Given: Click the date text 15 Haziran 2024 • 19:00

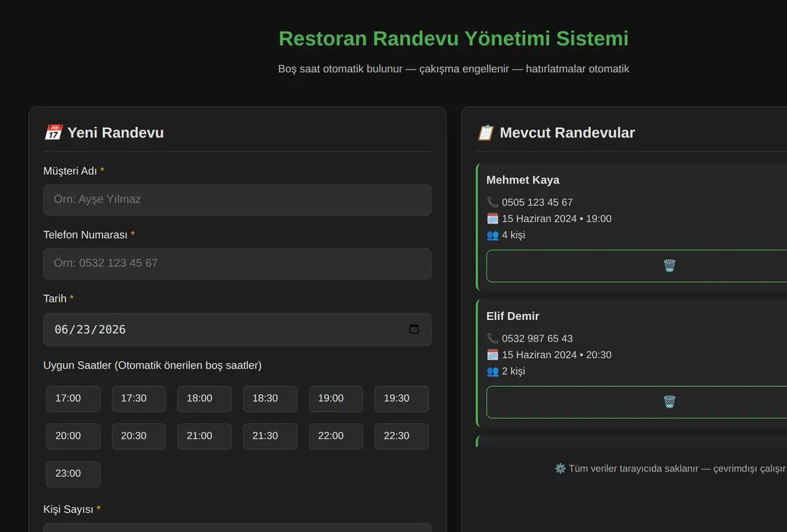Looking at the screenshot, I should pyautogui.click(x=556, y=218).
